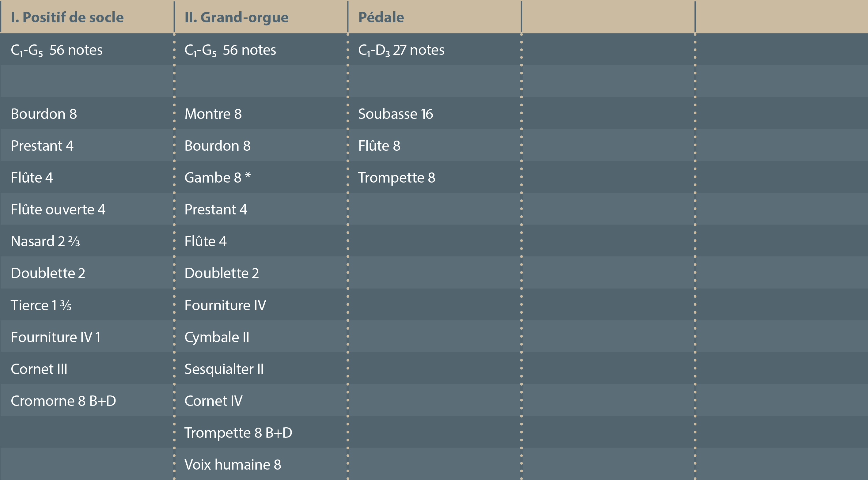
Task: Select the Fourniture IV 1 Positif stop
Action: tap(55, 337)
